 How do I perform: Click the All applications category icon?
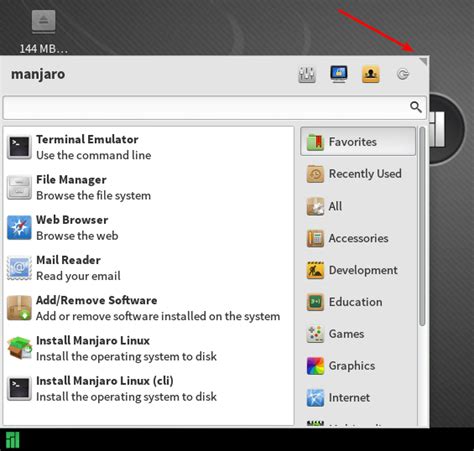coord(315,206)
